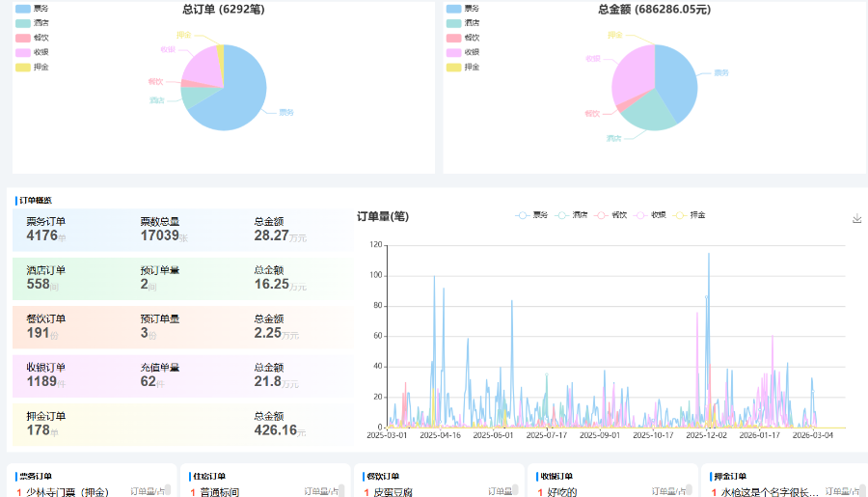
Task: Select pink 收银 slice of 总订单 pie
Action: (x=203, y=67)
